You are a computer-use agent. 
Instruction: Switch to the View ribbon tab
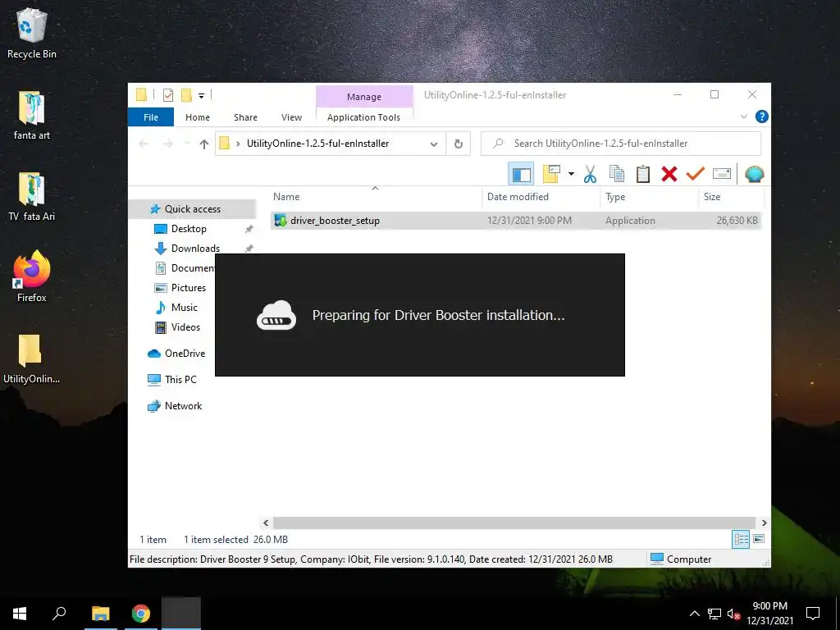point(291,117)
